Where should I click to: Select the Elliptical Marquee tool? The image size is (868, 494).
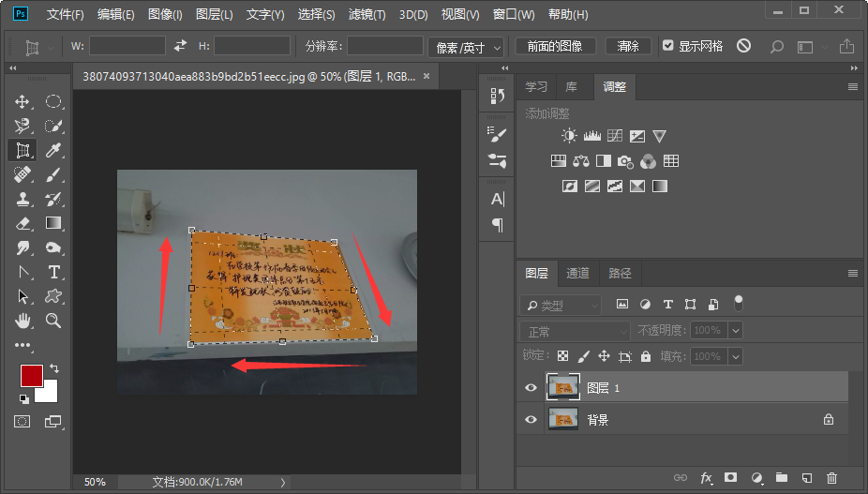(x=53, y=102)
